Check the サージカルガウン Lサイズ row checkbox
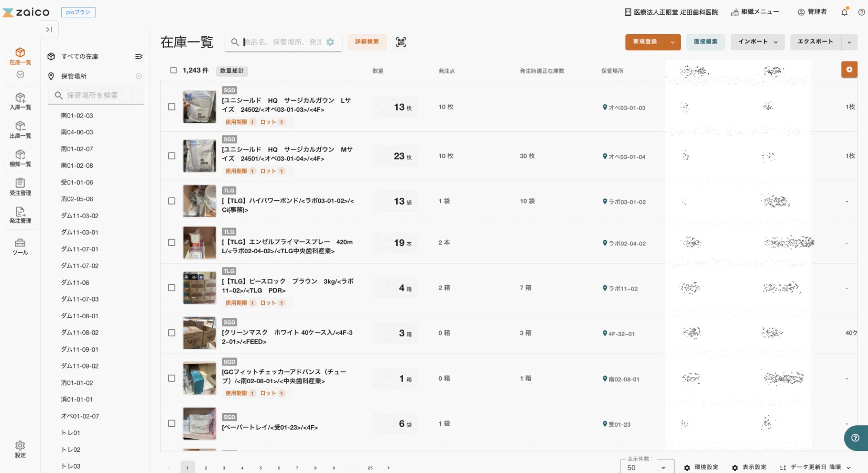Screen dimensions: 868x473 point(172,107)
